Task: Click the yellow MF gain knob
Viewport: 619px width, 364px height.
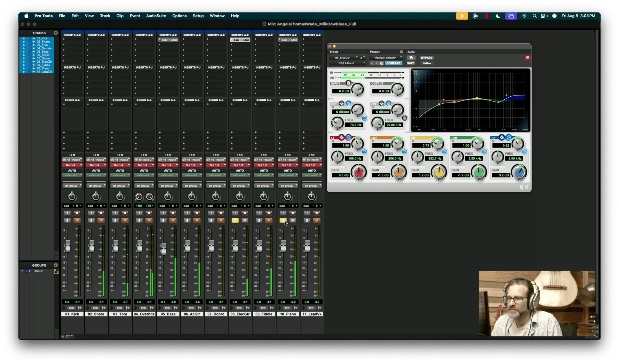Action: [x=439, y=173]
